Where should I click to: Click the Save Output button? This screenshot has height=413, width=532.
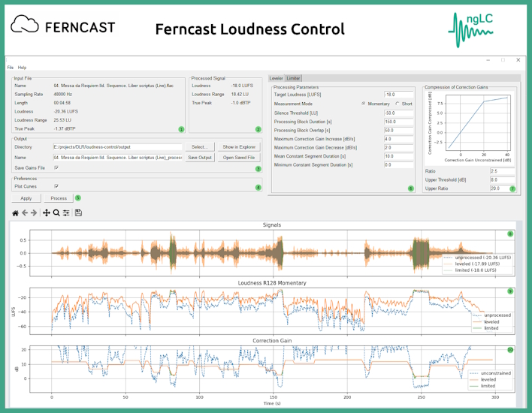(200, 158)
